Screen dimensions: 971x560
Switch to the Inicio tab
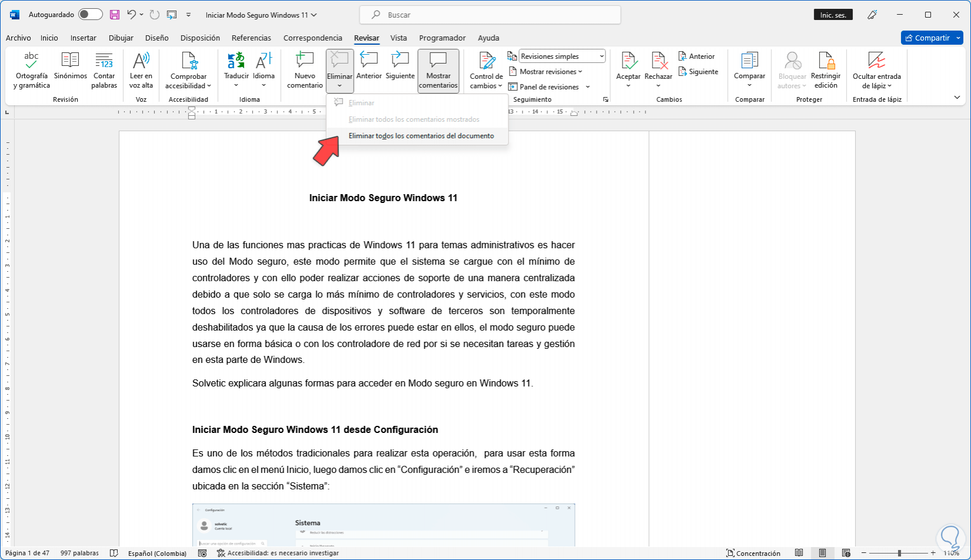49,38
